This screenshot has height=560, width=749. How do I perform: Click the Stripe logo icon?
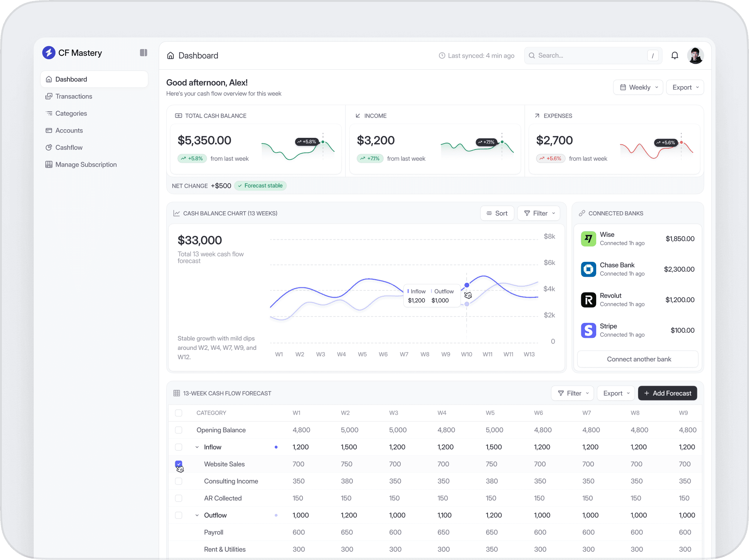tap(588, 330)
